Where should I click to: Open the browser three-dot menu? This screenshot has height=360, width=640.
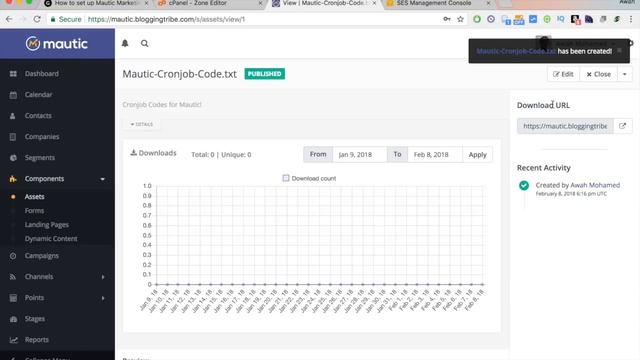point(631,19)
